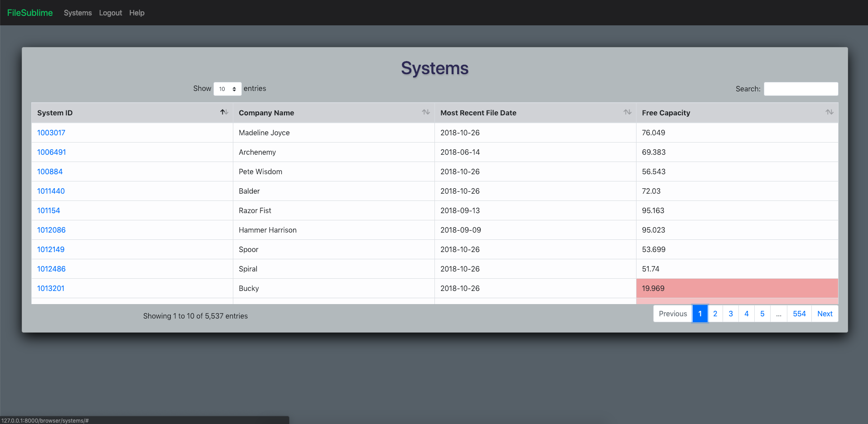Screen dimensions: 868x424
Task: Sort by Company Name column arrows
Action: click(426, 112)
